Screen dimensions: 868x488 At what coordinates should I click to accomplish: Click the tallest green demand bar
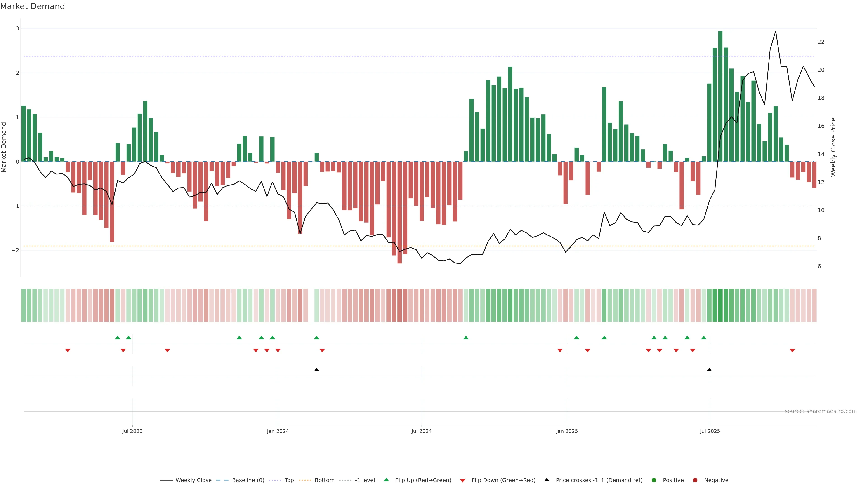[720, 96]
